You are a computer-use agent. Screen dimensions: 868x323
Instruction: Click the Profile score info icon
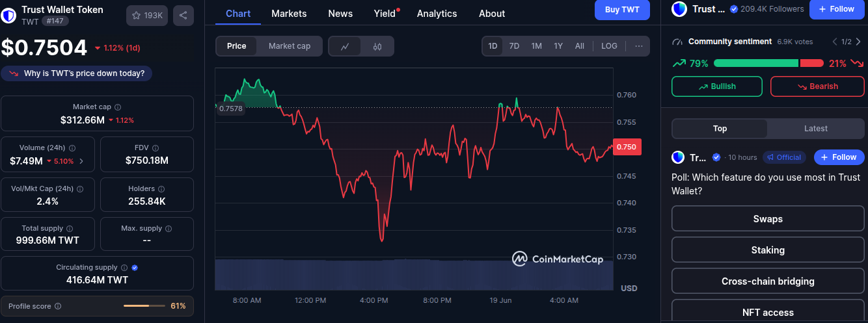point(58,306)
